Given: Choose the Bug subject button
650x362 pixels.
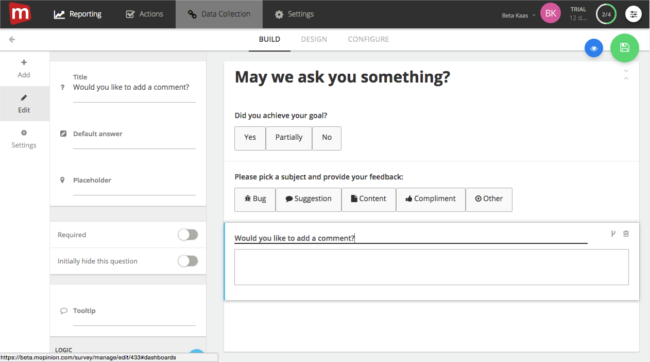Looking at the screenshot, I should pyautogui.click(x=255, y=199).
